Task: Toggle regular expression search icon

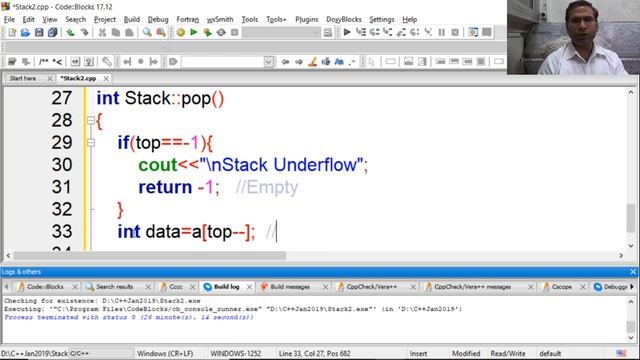Action: (x=352, y=62)
